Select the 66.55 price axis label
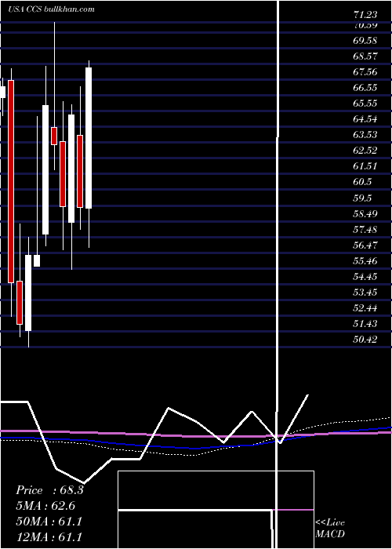 point(365,88)
